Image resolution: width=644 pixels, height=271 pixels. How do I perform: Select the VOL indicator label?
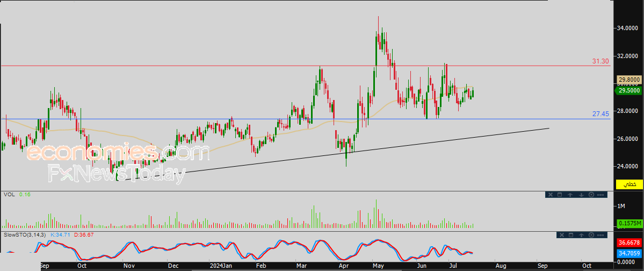9,194
